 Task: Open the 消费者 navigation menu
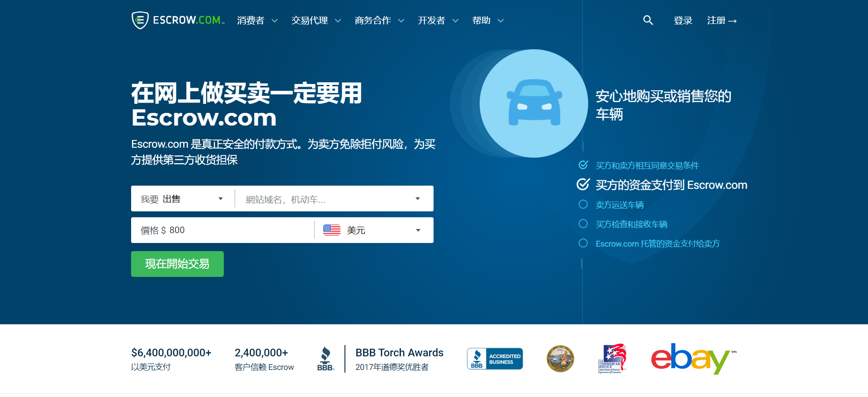tap(257, 21)
